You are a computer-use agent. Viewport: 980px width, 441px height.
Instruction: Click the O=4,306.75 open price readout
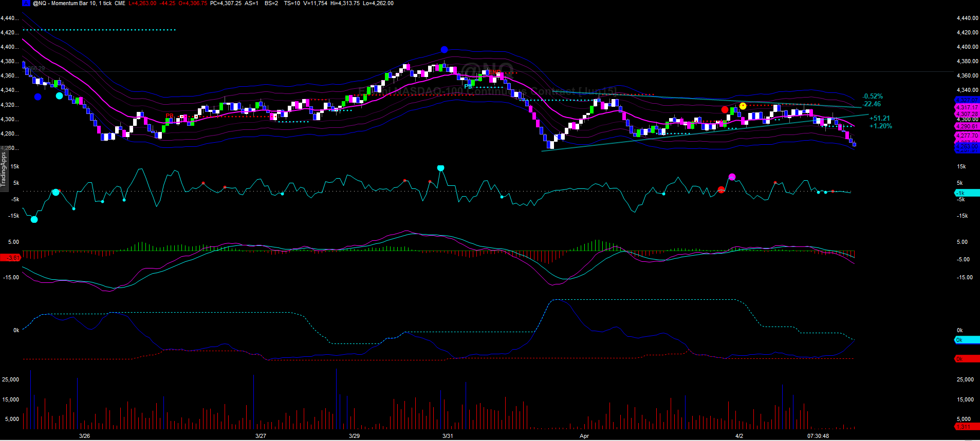[x=193, y=3]
